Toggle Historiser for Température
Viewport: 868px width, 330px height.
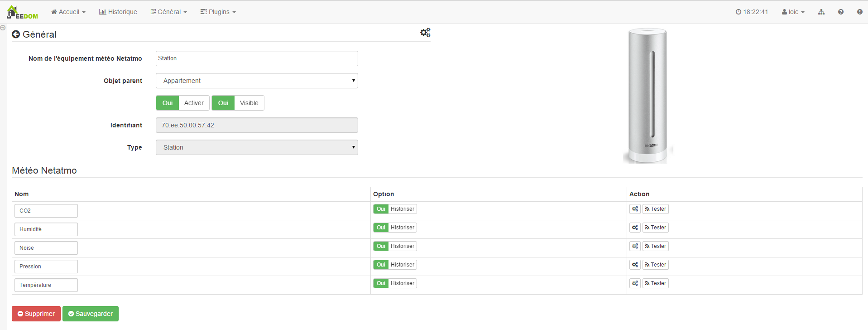coord(381,283)
